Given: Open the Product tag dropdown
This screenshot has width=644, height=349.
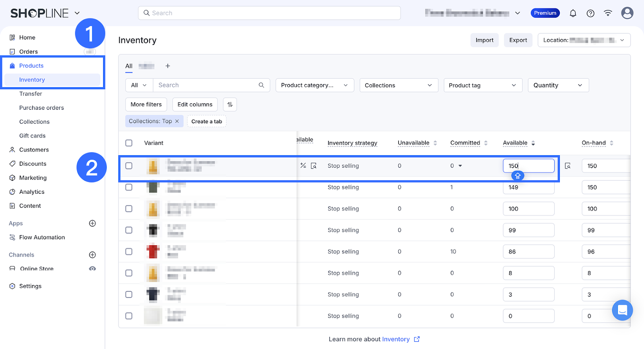Looking at the screenshot, I should pyautogui.click(x=483, y=85).
